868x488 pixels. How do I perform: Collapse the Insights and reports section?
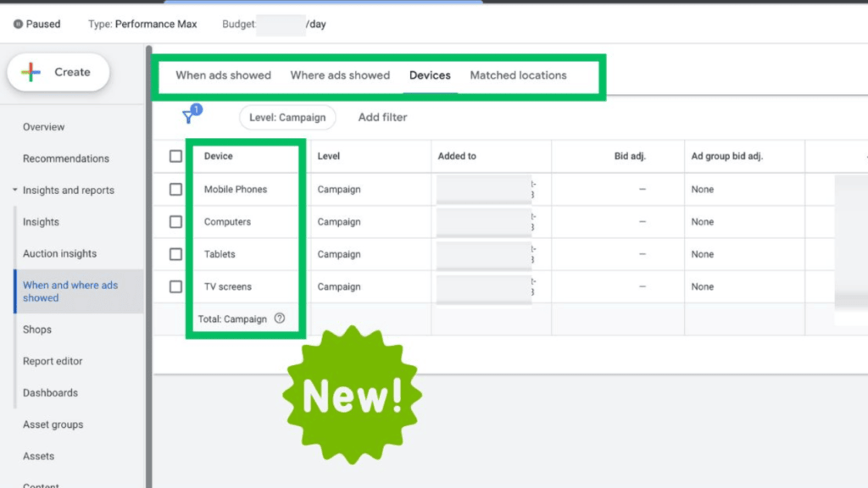point(14,190)
